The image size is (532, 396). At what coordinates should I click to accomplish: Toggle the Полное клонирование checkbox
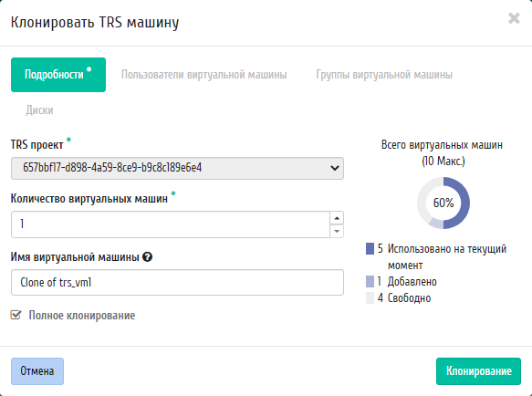(x=16, y=315)
